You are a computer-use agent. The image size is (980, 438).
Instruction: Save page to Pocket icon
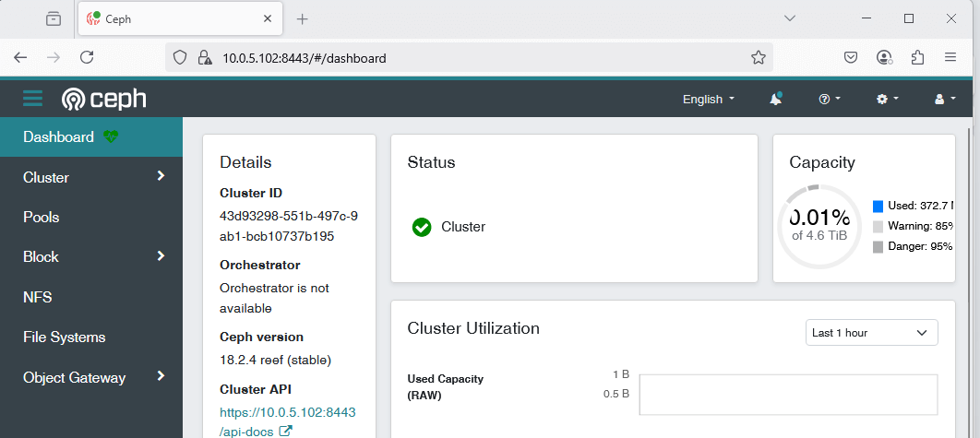point(853,57)
